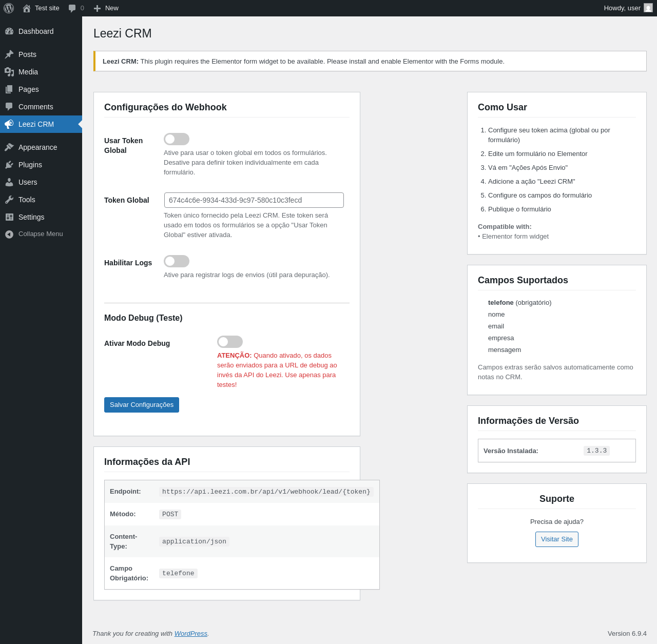Click the Posts pushpin icon
The width and height of the screenshot is (657, 644).
pos(9,54)
